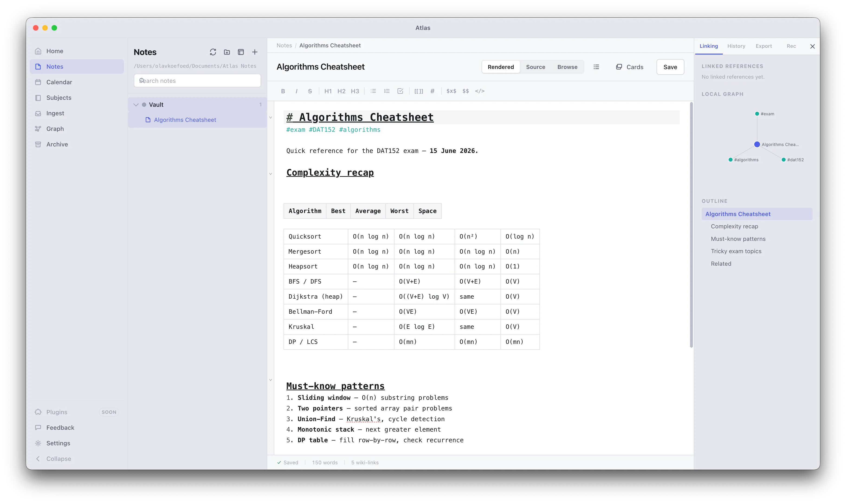Insert a hashtag tag
Screen dimensions: 846x504
(432, 91)
